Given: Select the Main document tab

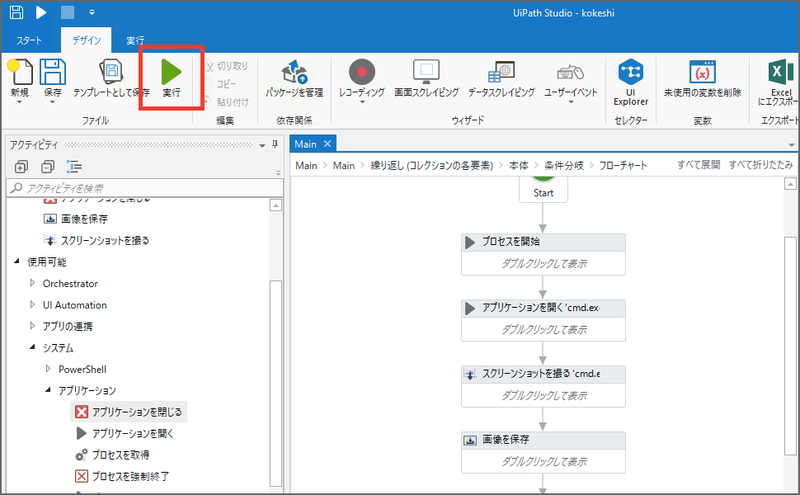Looking at the screenshot, I should coord(305,144).
